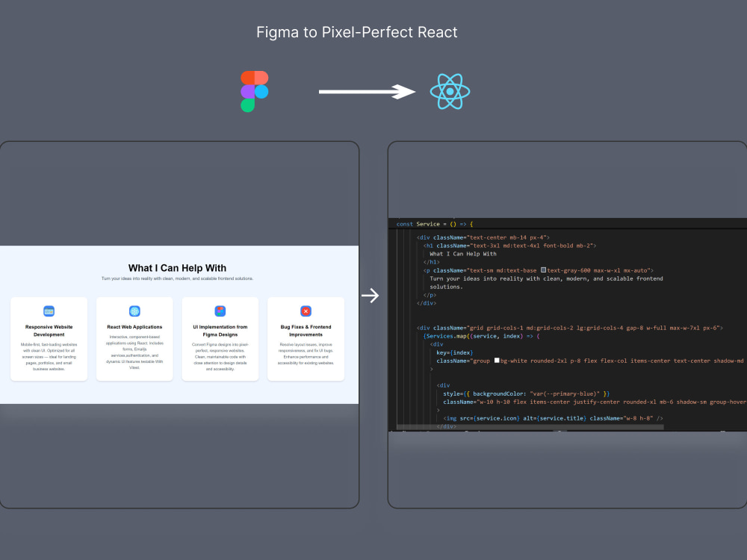The width and height of the screenshot is (747, 560).
Task: Click the 'key={index}' code line
Action: [x=454, y=352]
